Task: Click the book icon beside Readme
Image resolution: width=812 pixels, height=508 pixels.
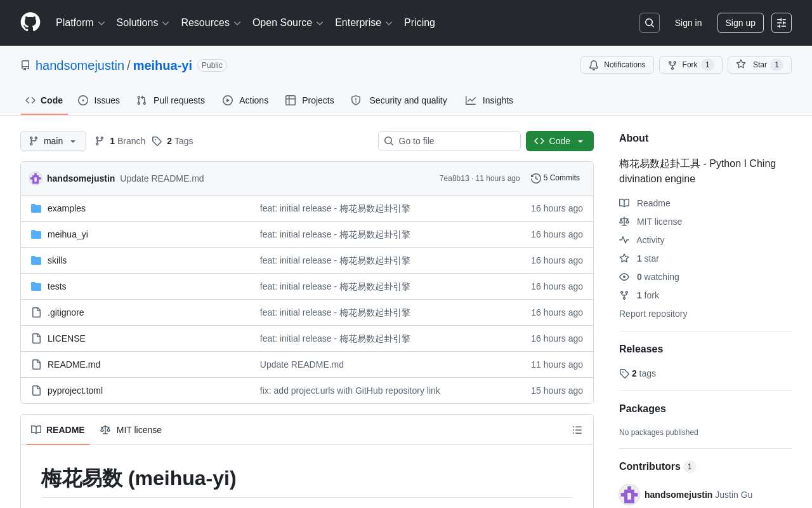Action: tap(624, 203)
